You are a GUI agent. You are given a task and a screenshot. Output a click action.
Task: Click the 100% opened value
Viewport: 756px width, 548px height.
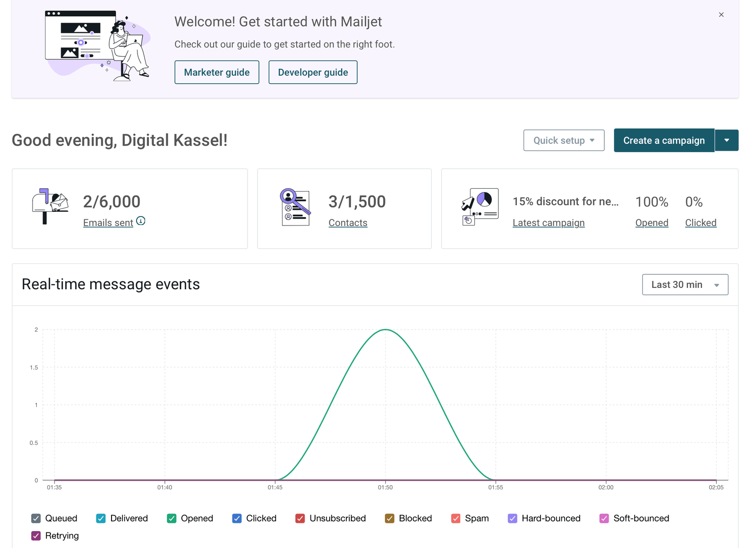coord(652,202)
